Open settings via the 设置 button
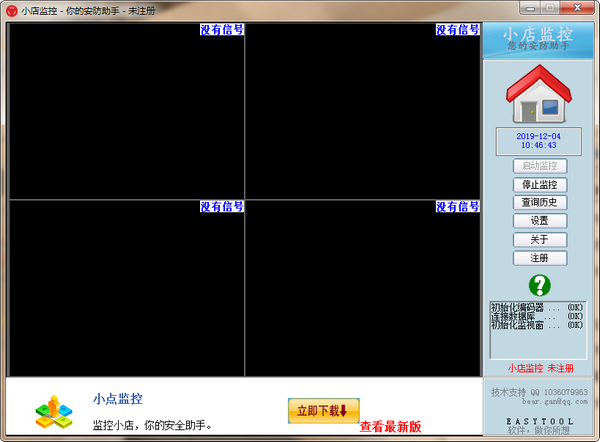600x442 pixels. point(540,221)
